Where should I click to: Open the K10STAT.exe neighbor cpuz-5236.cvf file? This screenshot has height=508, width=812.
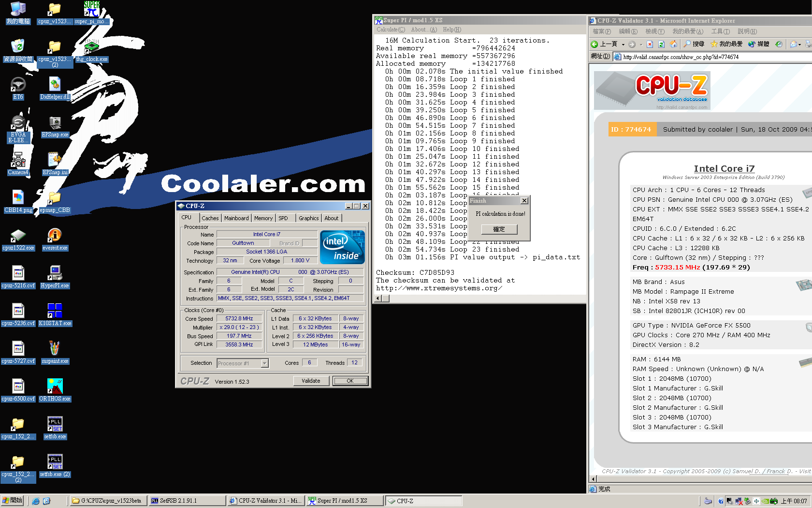pyautogui.click(x=18, y=315)
